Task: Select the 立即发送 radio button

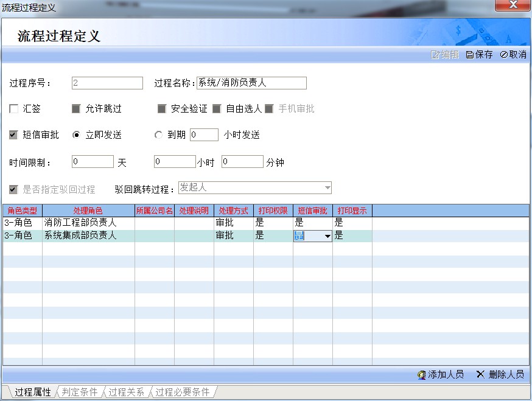Action: 76,135
